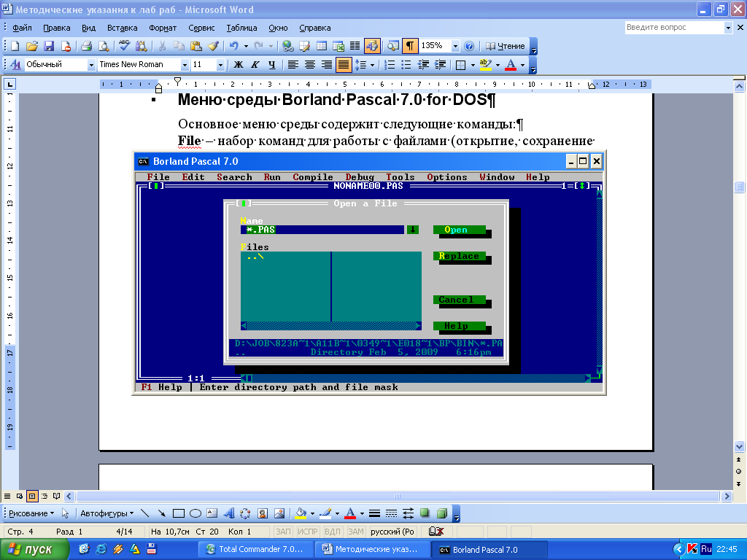Viewport: 747px width, 560px height.
Task: Select the oval drawing tool
Action: coord(196,513)
